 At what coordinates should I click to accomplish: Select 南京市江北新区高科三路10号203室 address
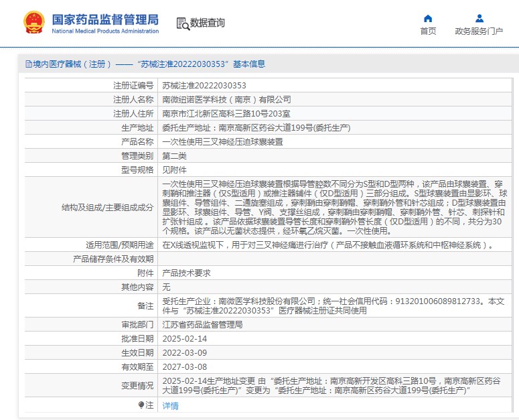click(226, 114)
